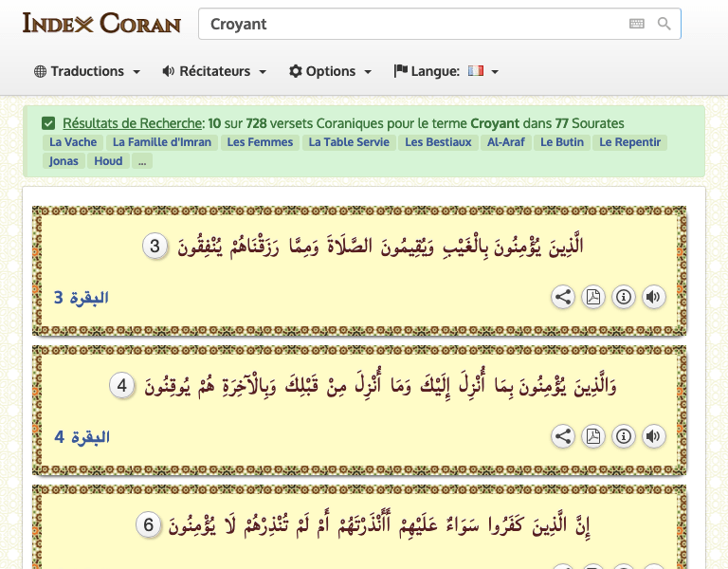Click the Index Coran logo

point(101,23)
